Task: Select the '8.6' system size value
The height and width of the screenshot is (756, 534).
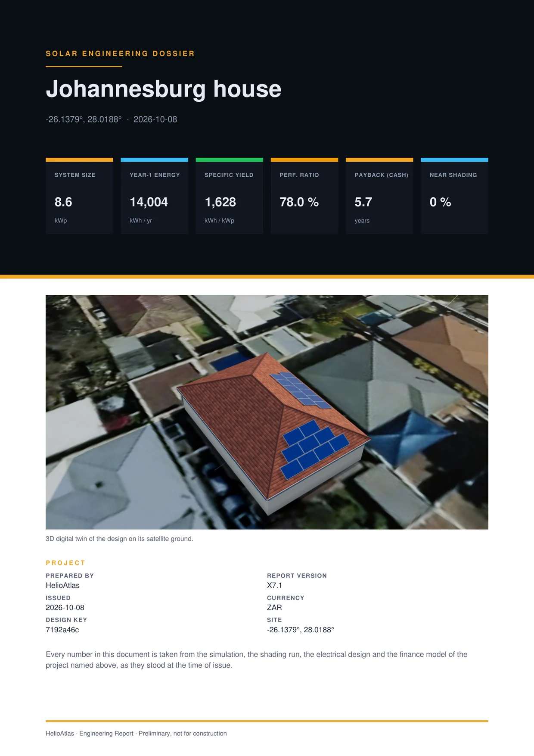Action: 63,202
